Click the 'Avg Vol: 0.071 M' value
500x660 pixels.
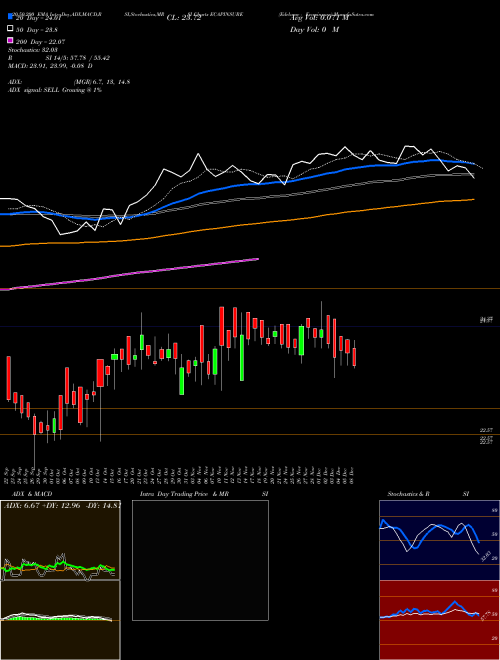coord(320,18)
